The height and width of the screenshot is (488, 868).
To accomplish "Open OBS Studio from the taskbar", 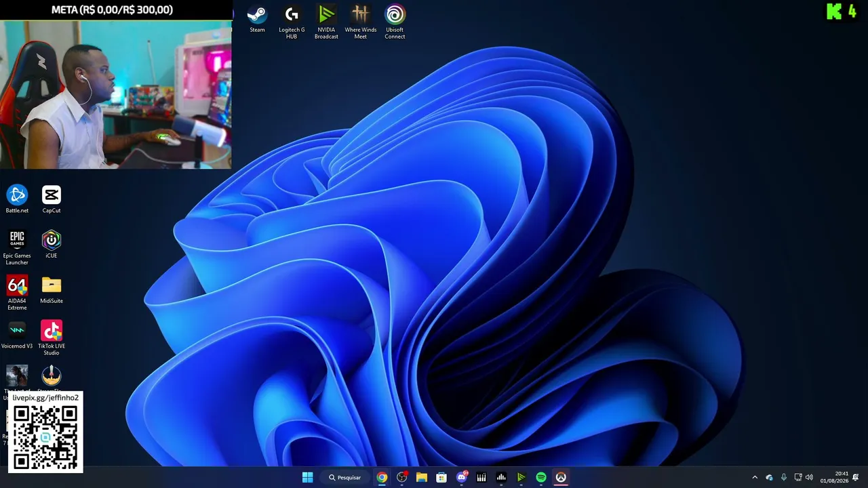I will 401,477.
